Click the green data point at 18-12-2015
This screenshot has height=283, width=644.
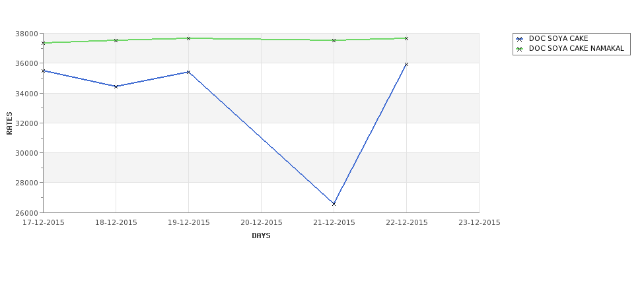click(x=116, y=41)
